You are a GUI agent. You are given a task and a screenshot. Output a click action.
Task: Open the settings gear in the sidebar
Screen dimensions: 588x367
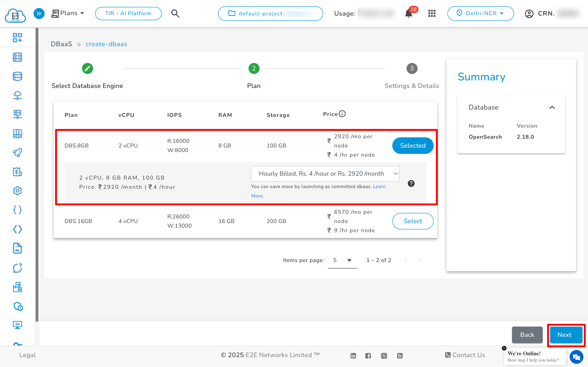pyautogui.click(x=17, y=191)
